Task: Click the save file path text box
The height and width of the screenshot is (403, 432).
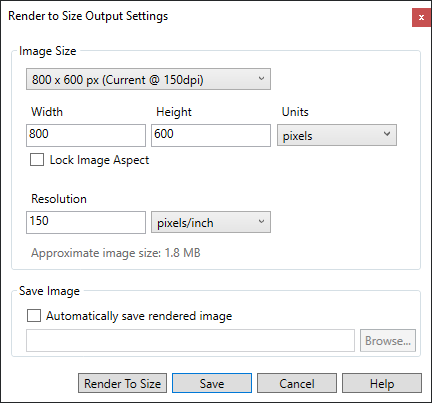Action: [190, 341]
